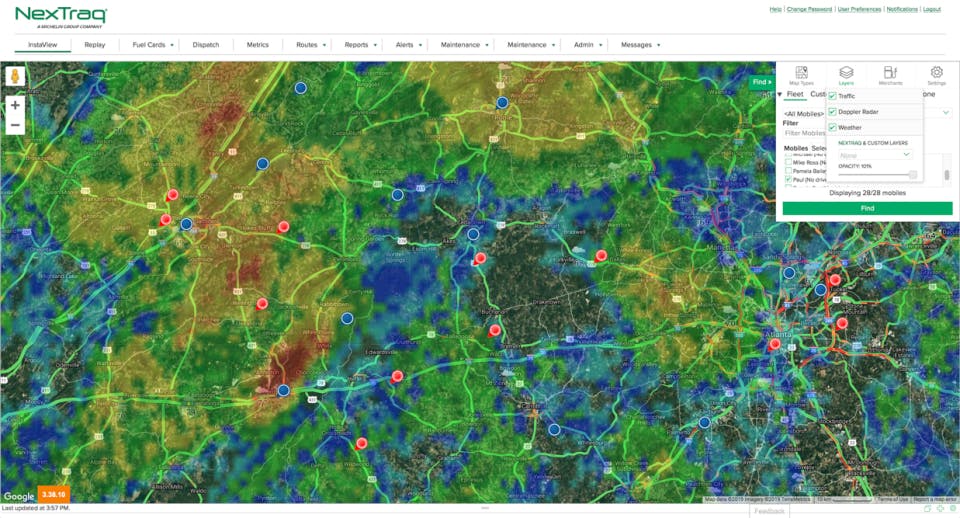Viewport: 960px width, 518px height.
Task: Collapse the Fleet panel disclosure triangle
Action: (780, 94)
